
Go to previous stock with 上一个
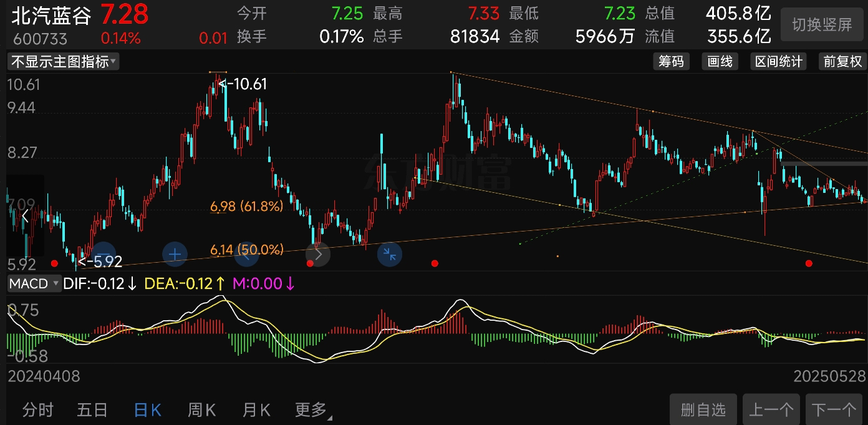tap(771, 409)
